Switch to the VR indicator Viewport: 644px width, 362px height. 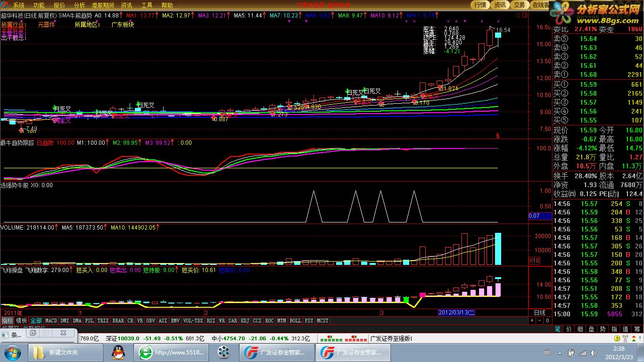[x=140, y=321]
